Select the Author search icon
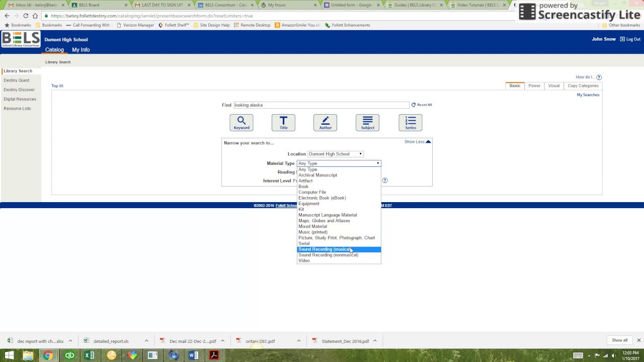This screenshot has width=644, height=362. click(x=325, y=122)
